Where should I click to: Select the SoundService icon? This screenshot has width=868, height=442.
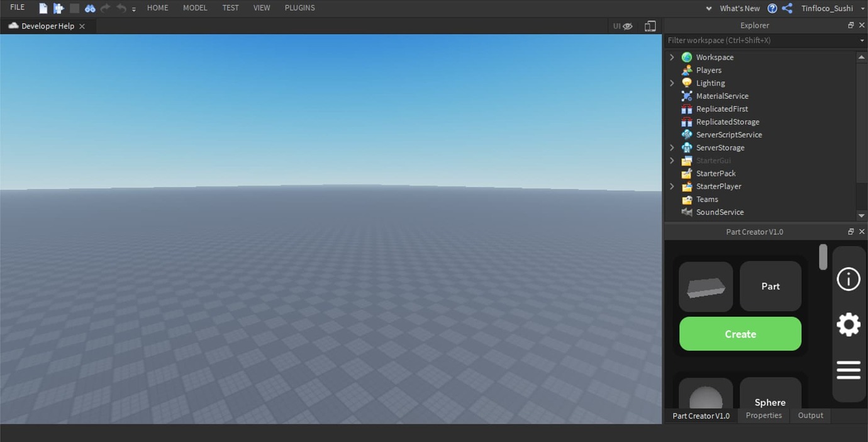tap(687, 212)
